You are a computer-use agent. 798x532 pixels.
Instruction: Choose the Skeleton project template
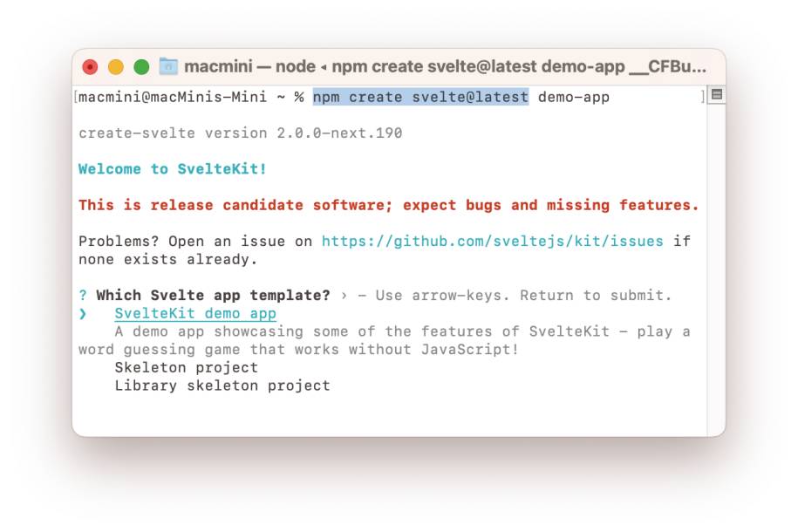(x=187, y=367)
